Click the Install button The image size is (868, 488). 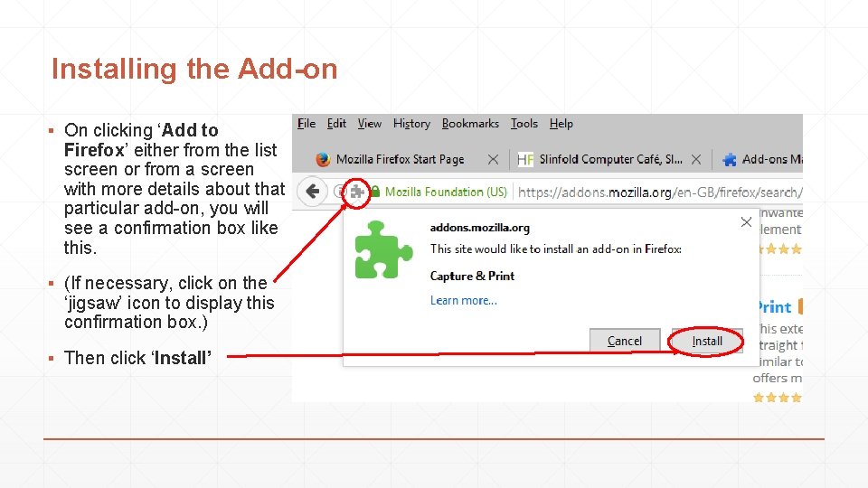pyautogui.click(x=707, y=341)
